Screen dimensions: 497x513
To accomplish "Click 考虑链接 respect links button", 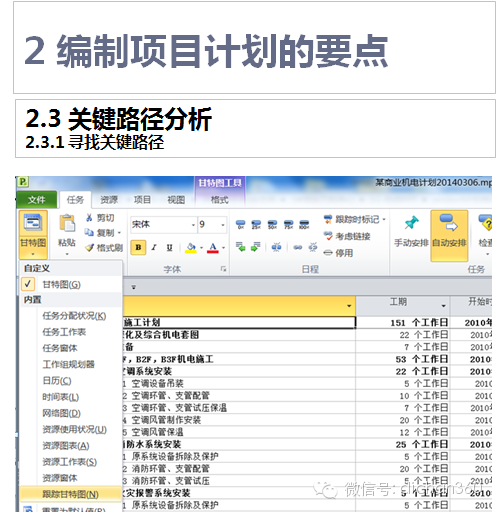I will [348, 236].
